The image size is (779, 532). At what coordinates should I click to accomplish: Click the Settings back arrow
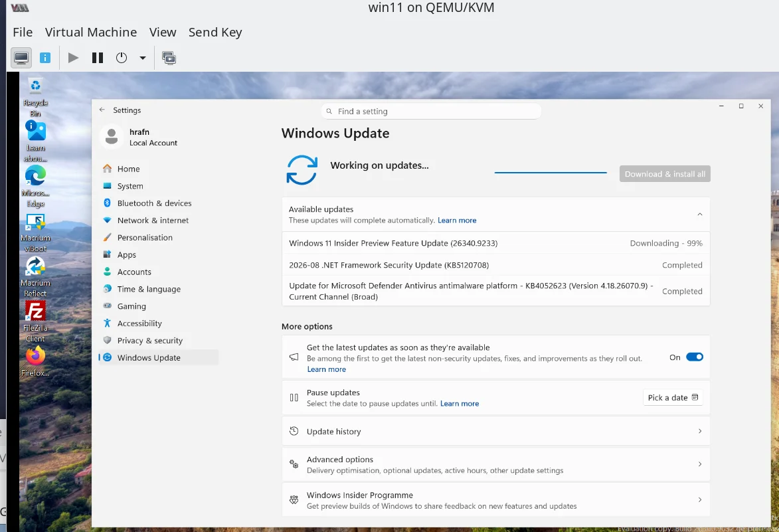pyautogui.click(x=102, y=110)
